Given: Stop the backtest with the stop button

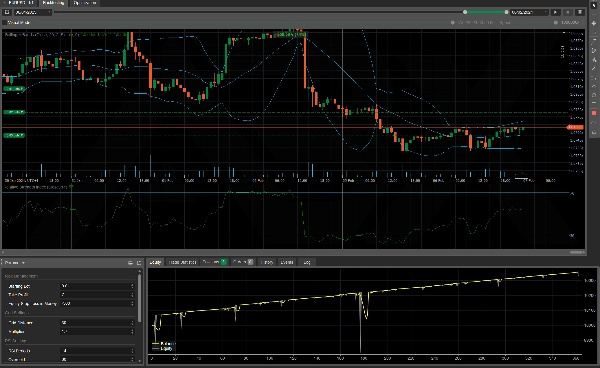Looking at the screenshot, I should [568, 12].
